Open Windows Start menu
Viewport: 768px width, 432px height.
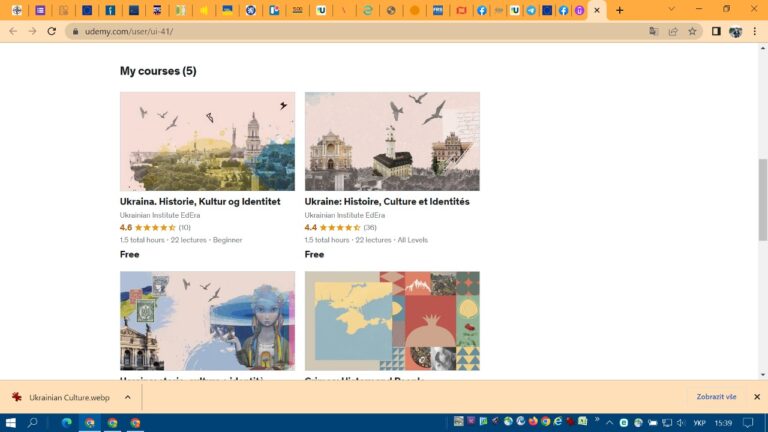[10, 423]
